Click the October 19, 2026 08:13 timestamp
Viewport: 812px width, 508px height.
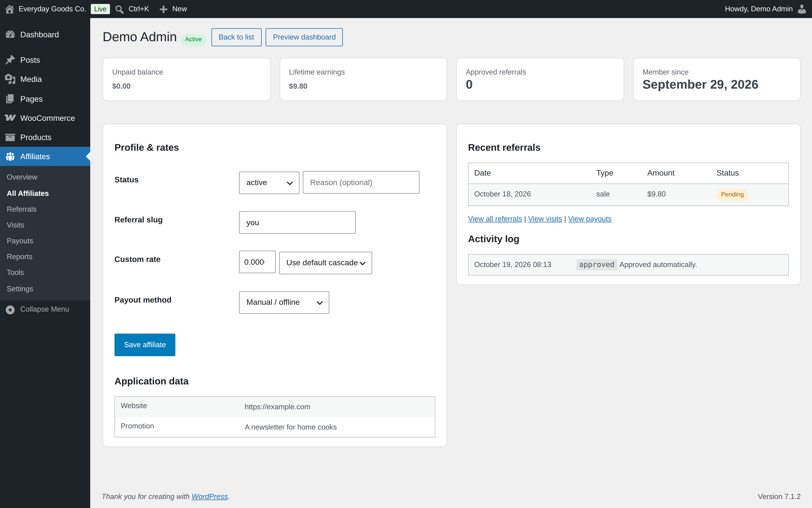(x=512, y=265)
